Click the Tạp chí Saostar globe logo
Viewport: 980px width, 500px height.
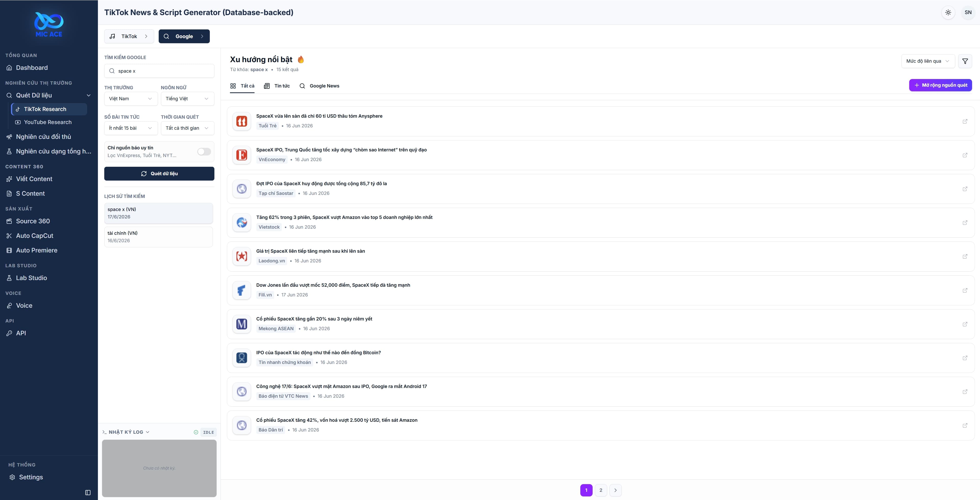(241, 189)
